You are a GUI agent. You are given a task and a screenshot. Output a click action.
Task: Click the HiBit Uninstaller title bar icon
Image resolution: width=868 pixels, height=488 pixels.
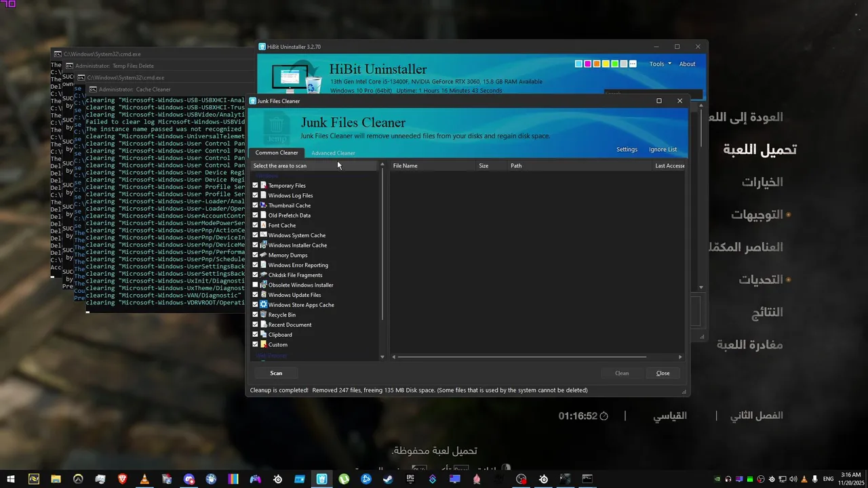click(262, 47)
